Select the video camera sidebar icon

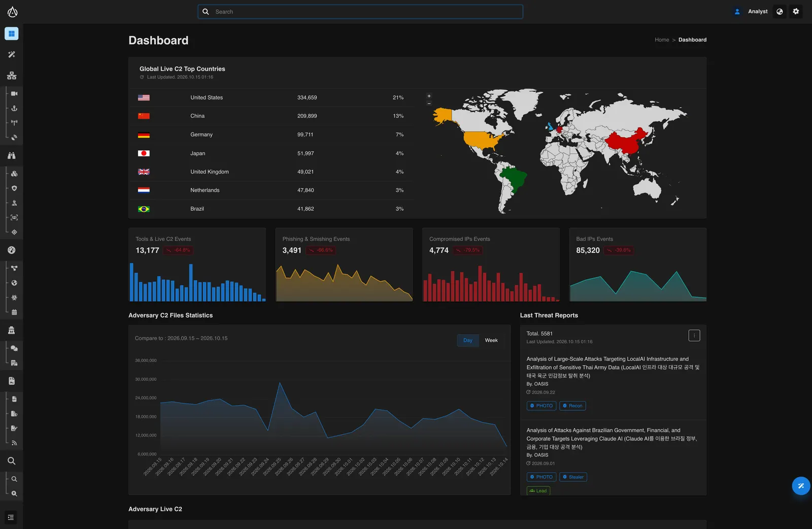tap(14, 93)
